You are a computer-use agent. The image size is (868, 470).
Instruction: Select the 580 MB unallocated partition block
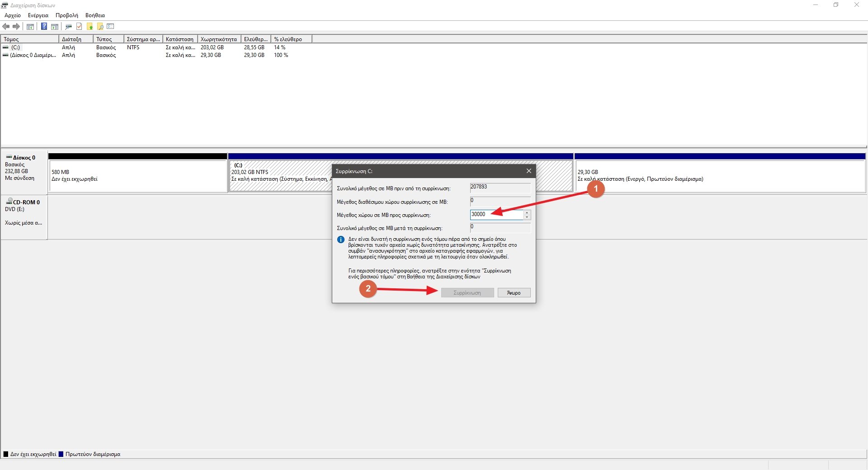137,176
